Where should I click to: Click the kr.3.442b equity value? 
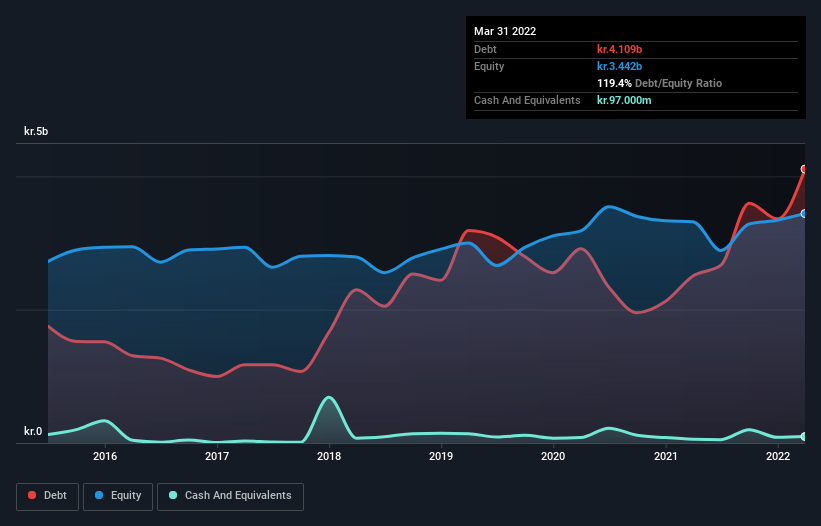(619, 66)
